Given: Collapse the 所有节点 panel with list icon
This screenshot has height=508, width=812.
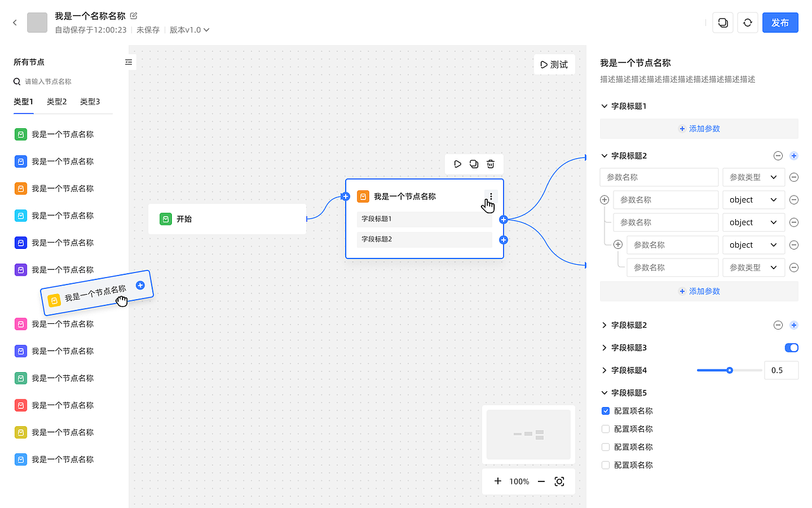Looking at the screenshot, I should point(129,62).
